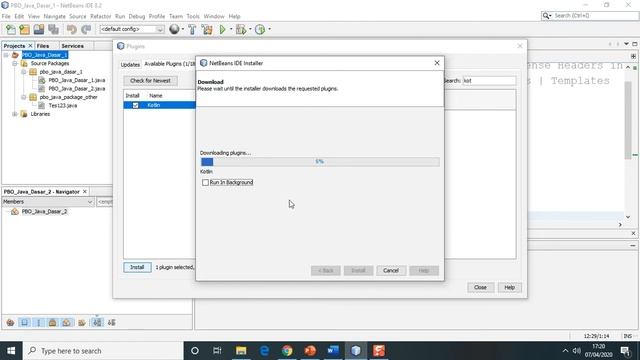Click Install button in Plugins window
The height and width of the screenshot is (360, 640).
click(x=137, y=267)
